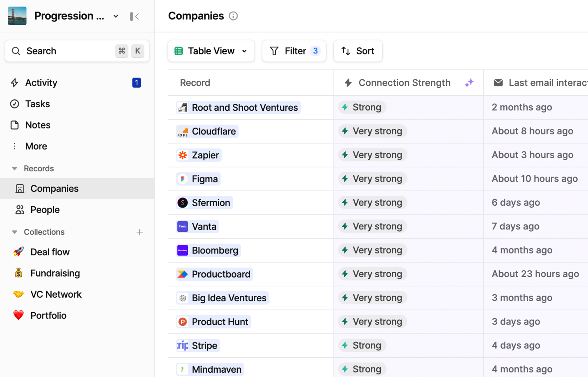Open the Productboard record

point(215,274)
